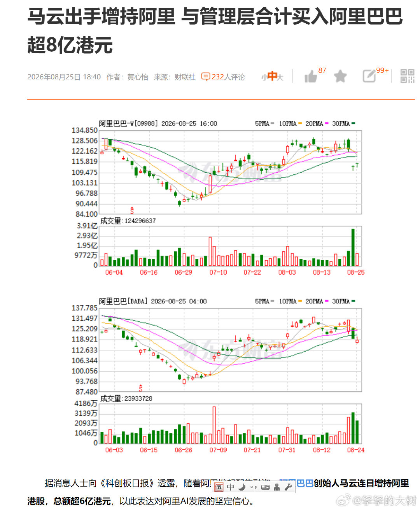Click the orange comment bubble icon

(x=205, y=77)
